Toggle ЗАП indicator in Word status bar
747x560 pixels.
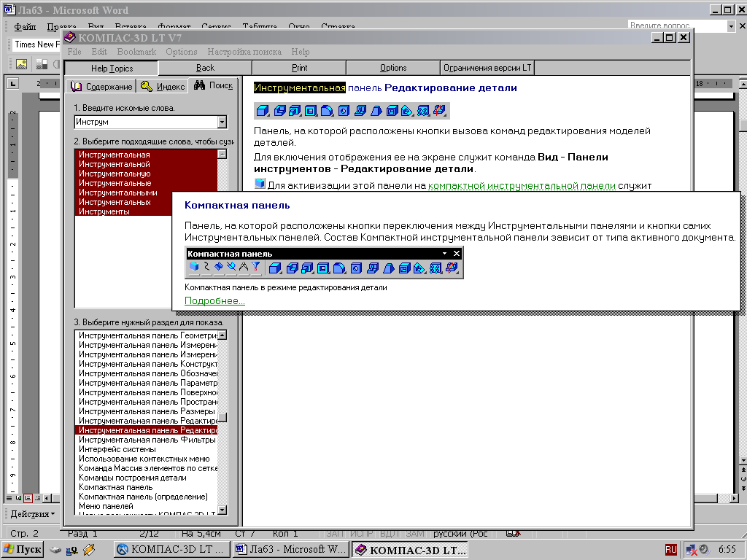point(336,534)
